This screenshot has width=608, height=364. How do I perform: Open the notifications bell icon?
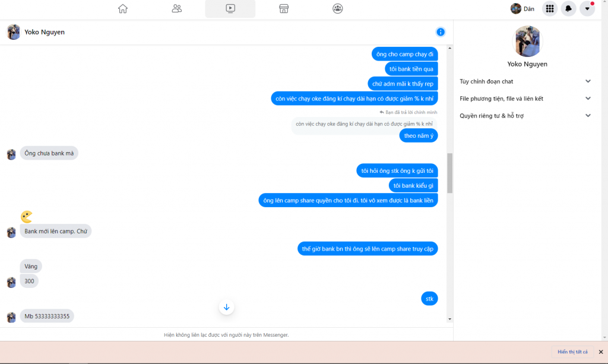pos(568,8)
